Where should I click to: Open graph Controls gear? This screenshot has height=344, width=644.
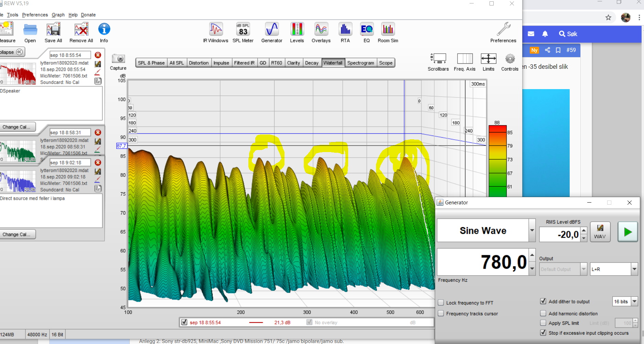coord(509,62)
